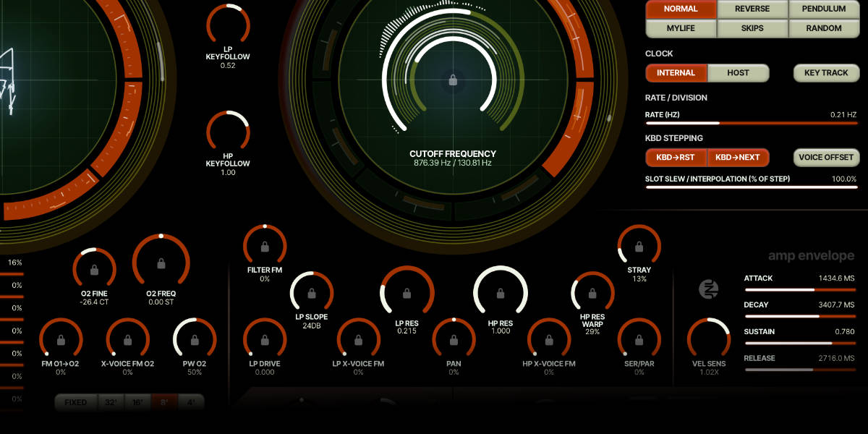Click the round zigzag icon near amp envelope
868x434 pixels.
pyautogui.click(x=708, y=289)
